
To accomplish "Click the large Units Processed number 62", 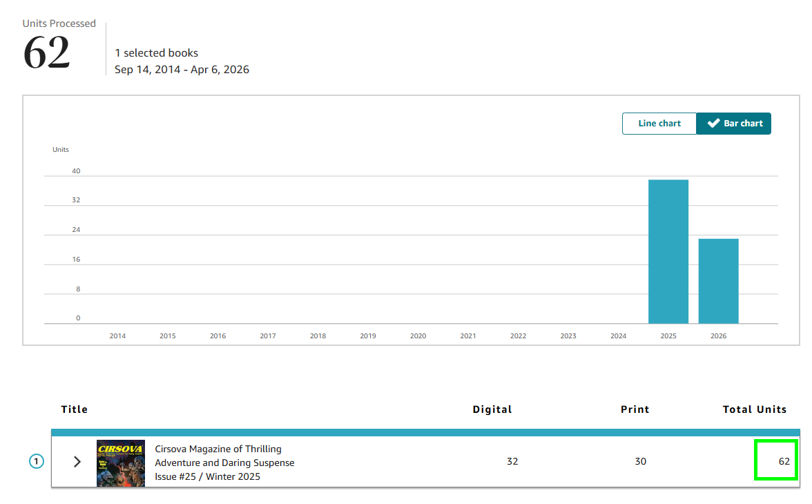I will click(x=47, y=52).
